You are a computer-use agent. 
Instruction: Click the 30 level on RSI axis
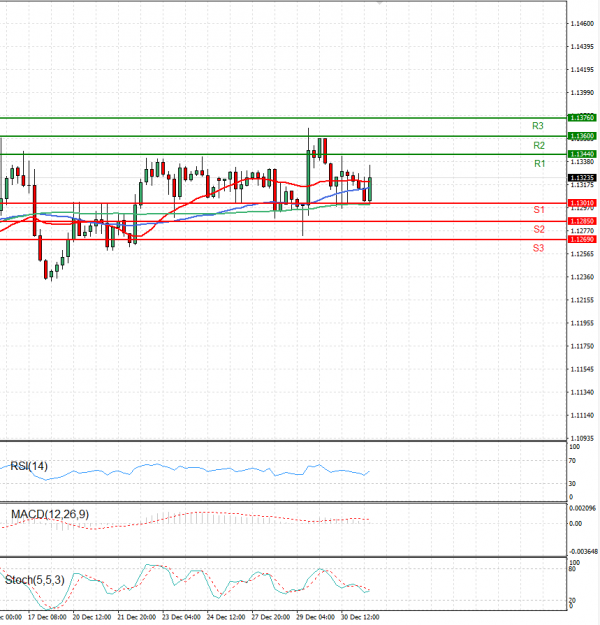572,483
